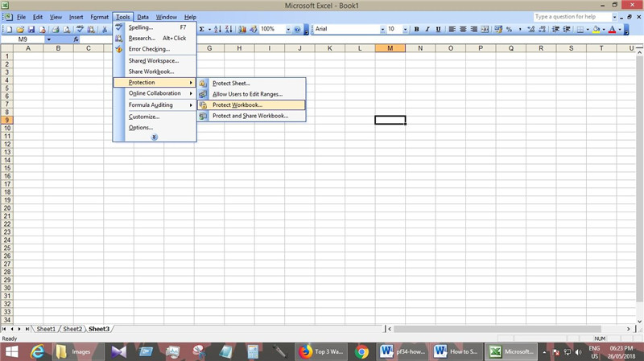The height and width of the screenshot is (361, 644).
Task: Click the AutoSum sigma icon
Action: [x=202, y=29]
